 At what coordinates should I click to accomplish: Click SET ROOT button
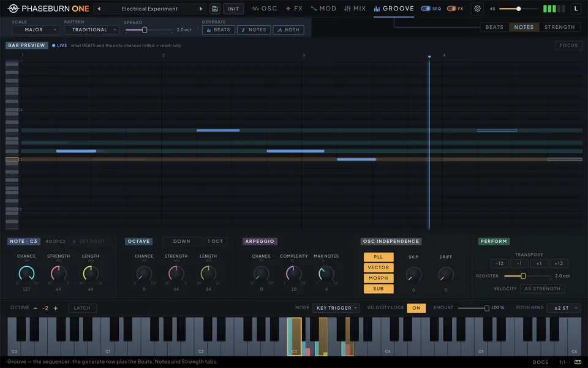(x=88, y=242)
